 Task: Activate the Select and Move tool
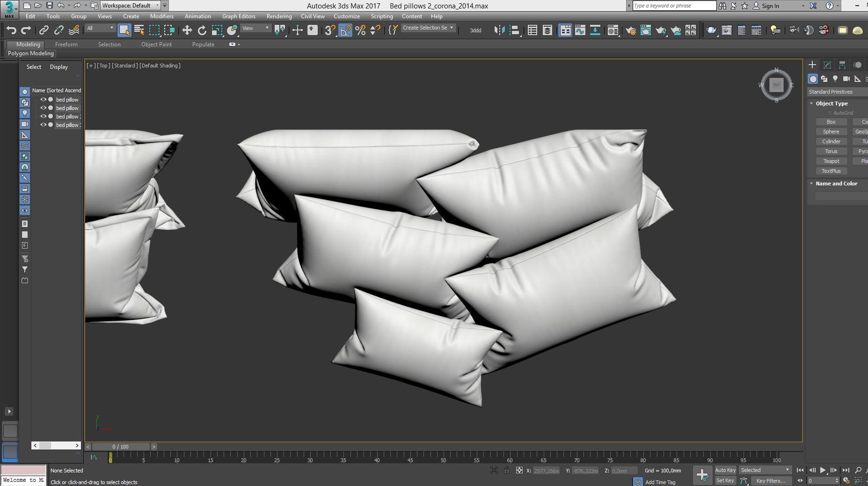point(187,30)
